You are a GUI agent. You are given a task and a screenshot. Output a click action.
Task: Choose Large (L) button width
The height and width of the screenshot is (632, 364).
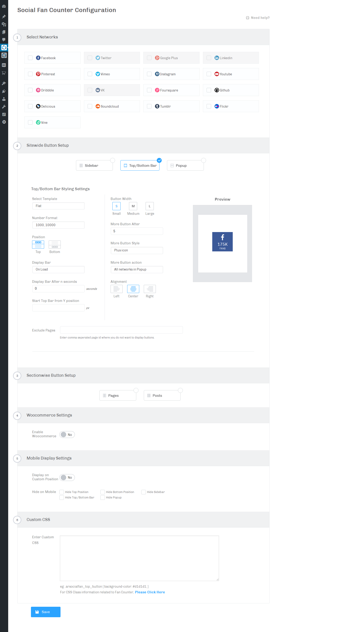click(x=149, y=206)
